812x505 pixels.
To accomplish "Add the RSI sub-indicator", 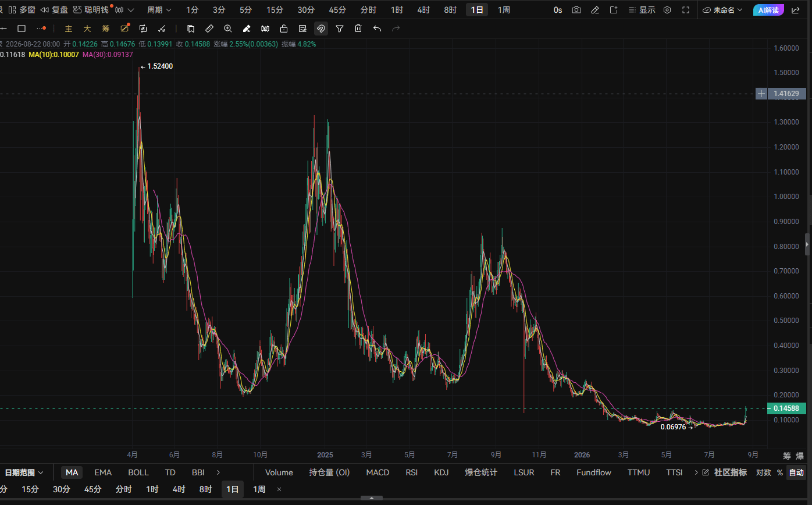I will pos(412,472).
